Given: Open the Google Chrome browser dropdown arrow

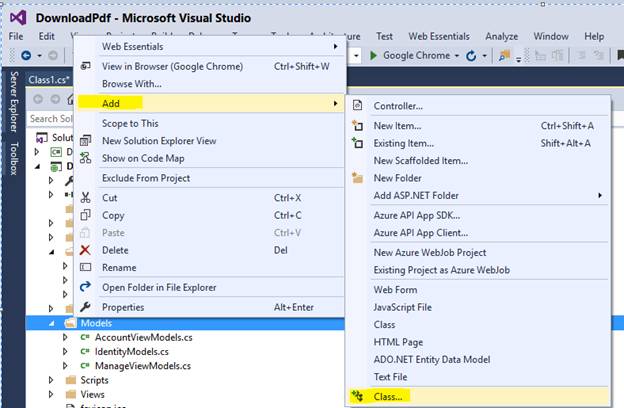Looking at the screenshot, I should (457, 56).
